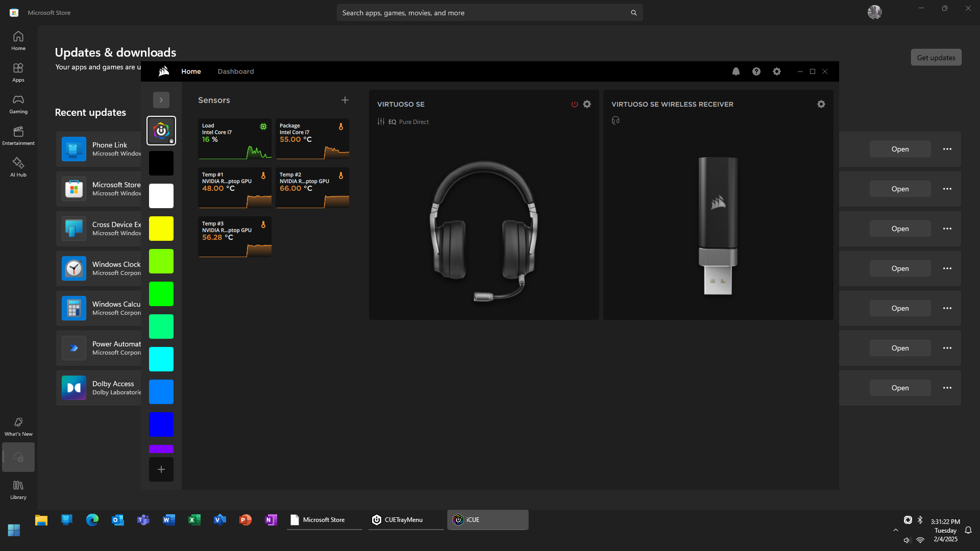Open File Explorer from taskbar
The height and width of the screenshot is (551, 980).
(x=41, y=520)
